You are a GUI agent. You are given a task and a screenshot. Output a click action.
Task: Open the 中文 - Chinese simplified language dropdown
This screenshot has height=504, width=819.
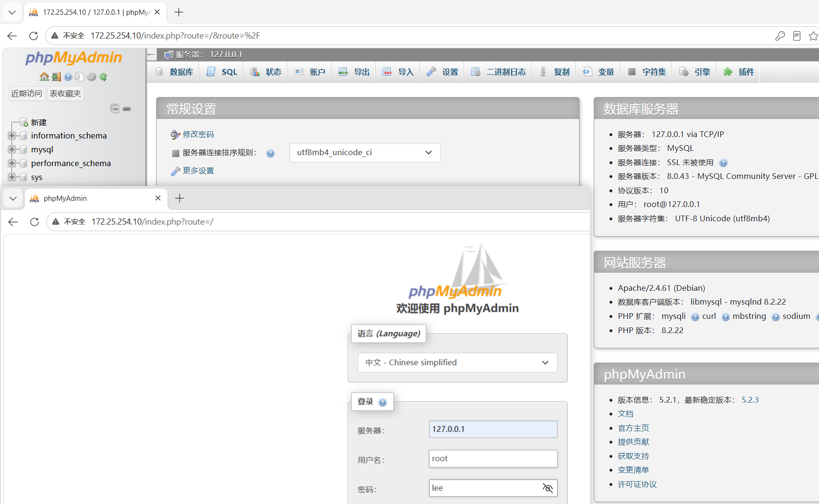coord(458,363)
